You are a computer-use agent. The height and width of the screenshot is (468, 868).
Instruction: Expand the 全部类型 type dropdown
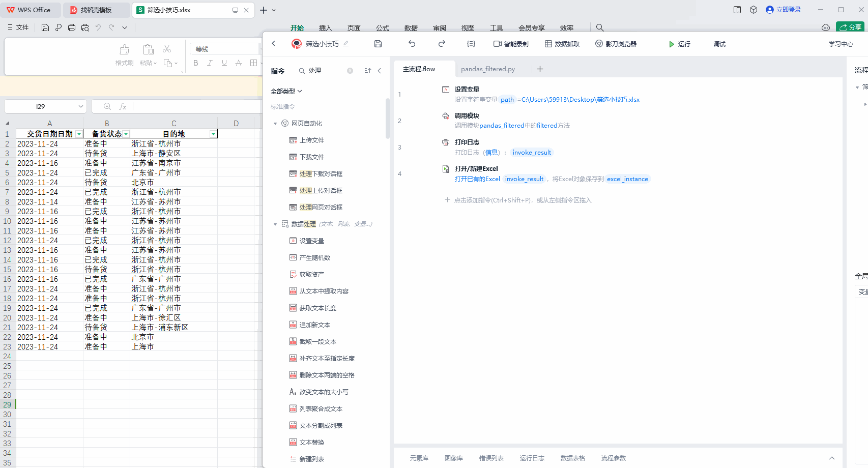[x=286, y=91]
